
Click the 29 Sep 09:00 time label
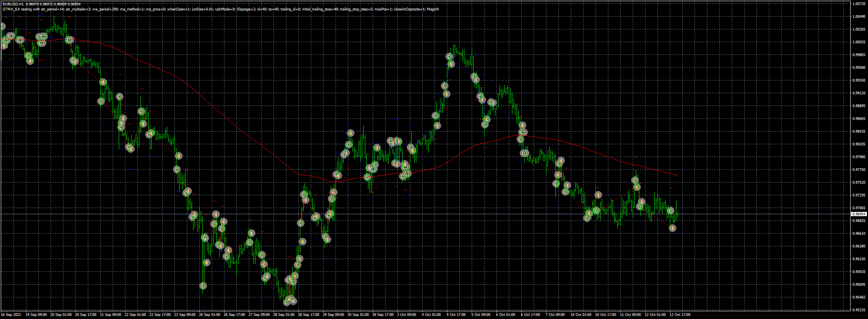point(333,315)
